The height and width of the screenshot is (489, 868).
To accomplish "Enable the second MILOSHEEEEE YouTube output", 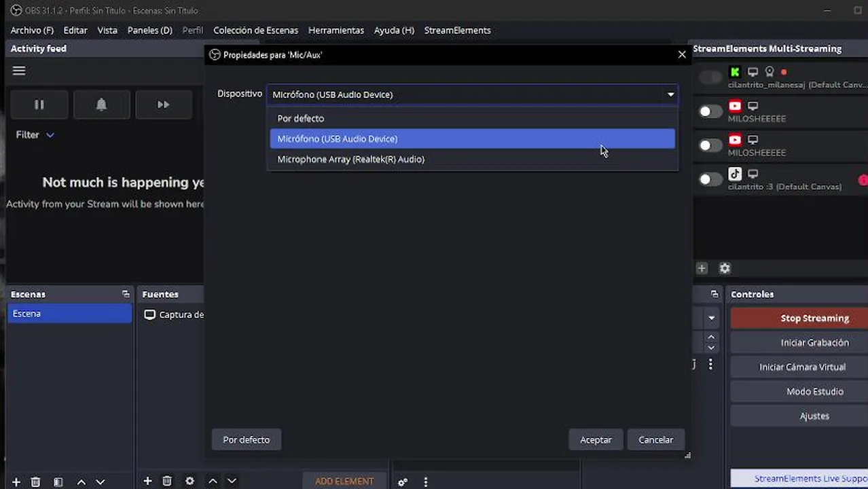I will [710, 145].
